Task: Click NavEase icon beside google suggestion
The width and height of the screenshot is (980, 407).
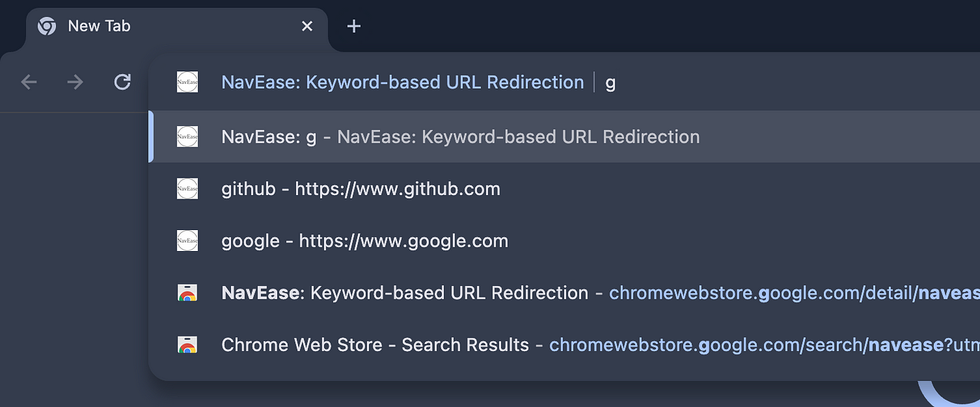Action: (188, 241)
